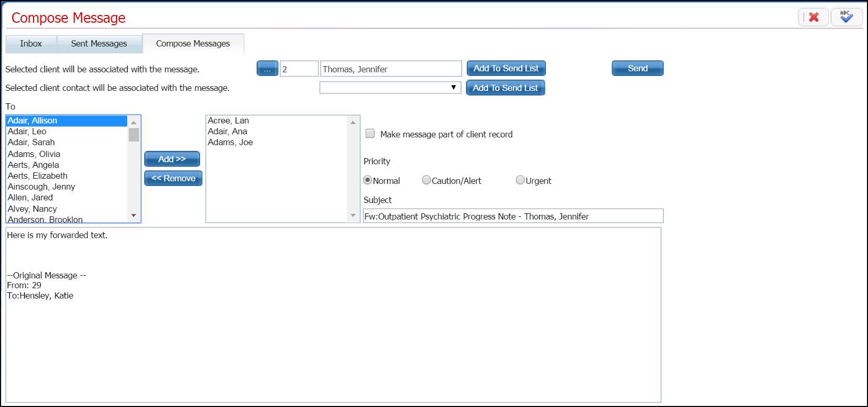868x407 pixels.
Task: Select Caution/Alert priority option
Action: tap(427, 180)
